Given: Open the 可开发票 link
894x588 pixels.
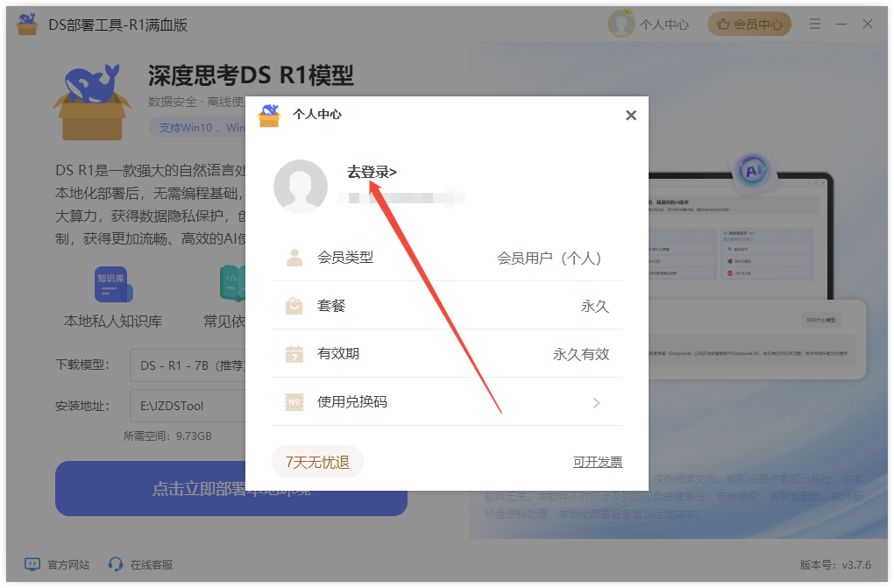Looking at the screenshot, I should click(598, 462).
